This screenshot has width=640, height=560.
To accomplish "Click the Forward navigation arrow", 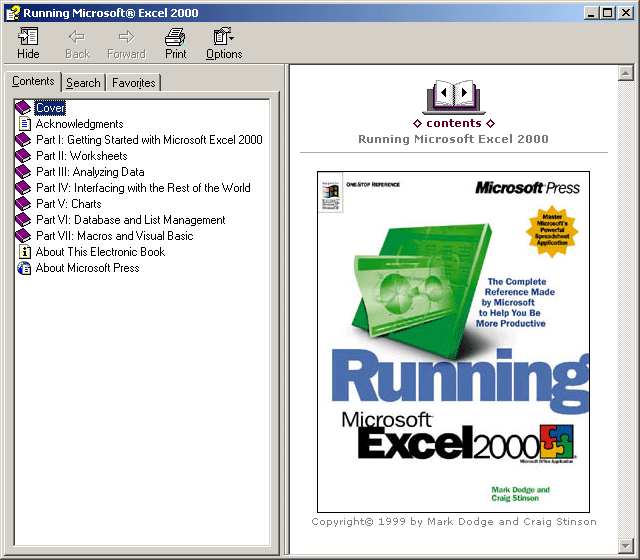I will [126, 43].
